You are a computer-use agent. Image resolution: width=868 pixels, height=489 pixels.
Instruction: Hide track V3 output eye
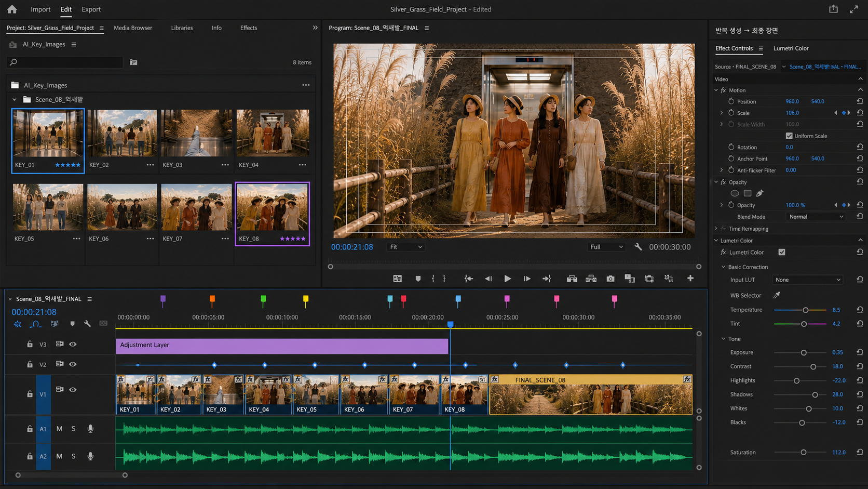click(73, 344)
